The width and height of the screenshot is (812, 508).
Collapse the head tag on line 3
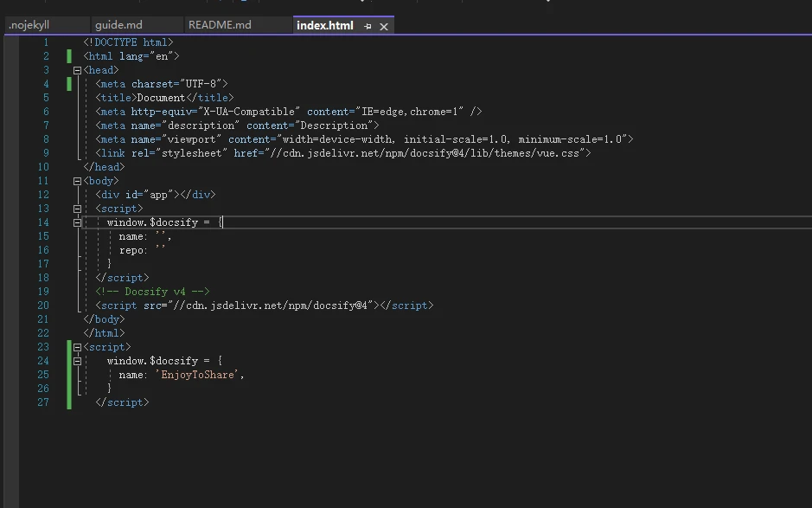[x=77, y=70]
